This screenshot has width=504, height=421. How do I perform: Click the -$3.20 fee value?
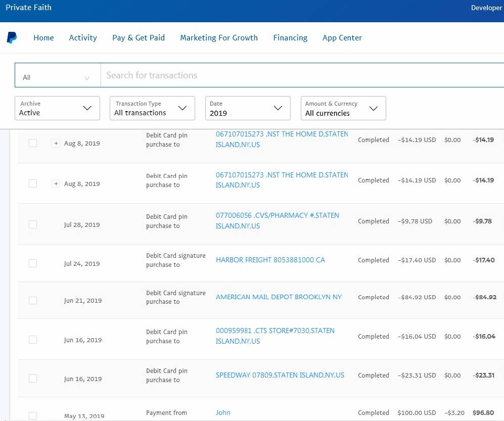[x=454, y=412]
